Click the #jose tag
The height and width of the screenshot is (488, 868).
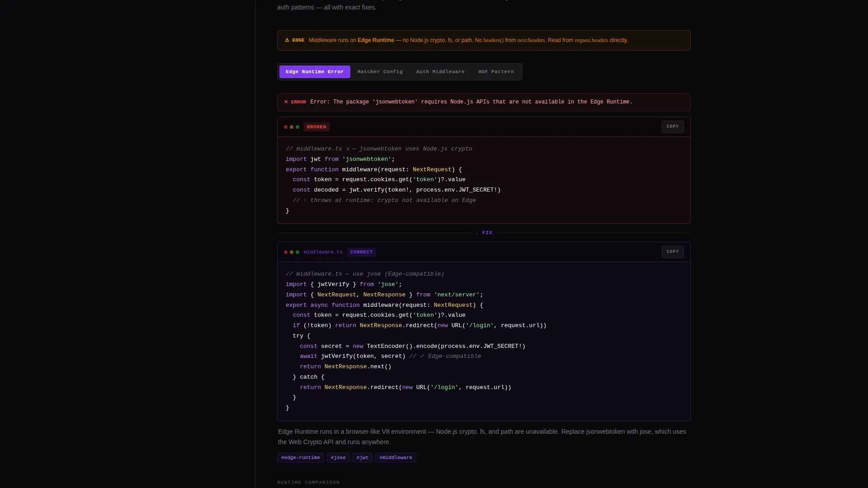tap(338, 458)
